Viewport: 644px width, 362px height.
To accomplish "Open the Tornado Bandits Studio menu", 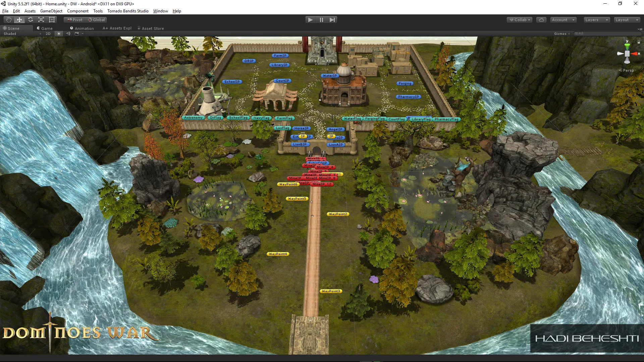I will coord(128,11).
